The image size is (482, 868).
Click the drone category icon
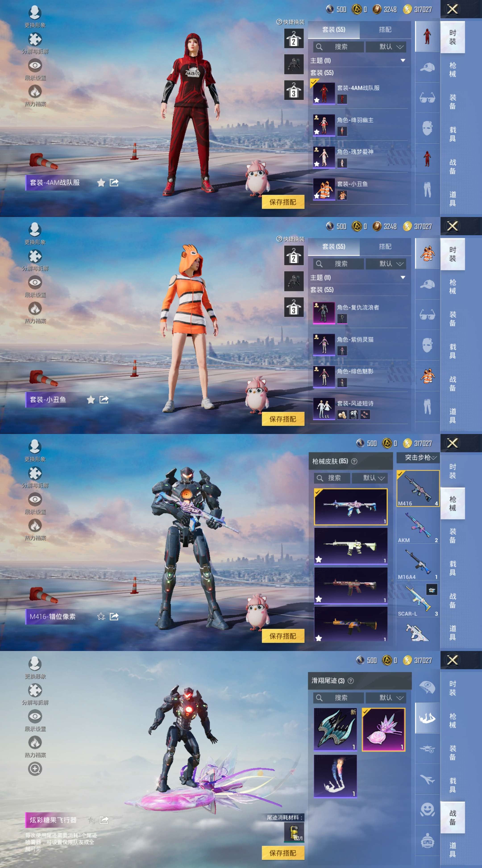(427, 749)
